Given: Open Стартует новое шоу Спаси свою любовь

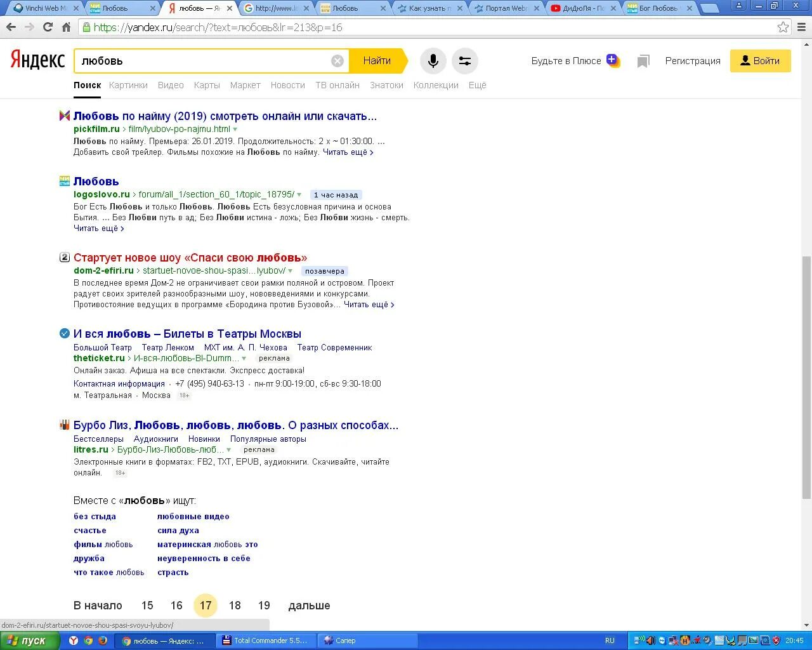Looking at the screenshot, I should [190, 258].
